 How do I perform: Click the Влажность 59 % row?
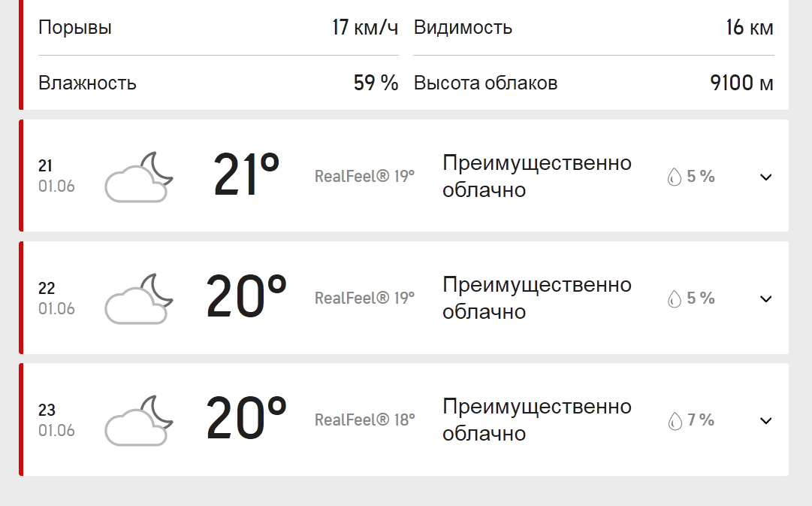click(x=218, y=83)
